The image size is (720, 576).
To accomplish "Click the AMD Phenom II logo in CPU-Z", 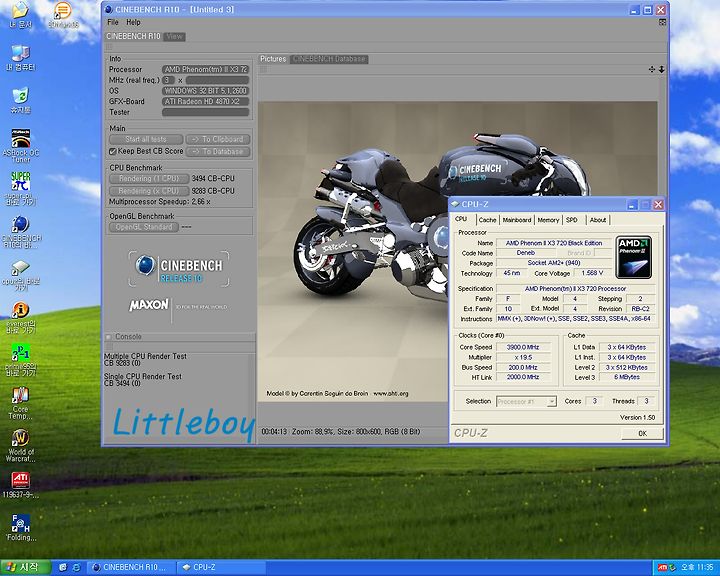I will 634,257.
